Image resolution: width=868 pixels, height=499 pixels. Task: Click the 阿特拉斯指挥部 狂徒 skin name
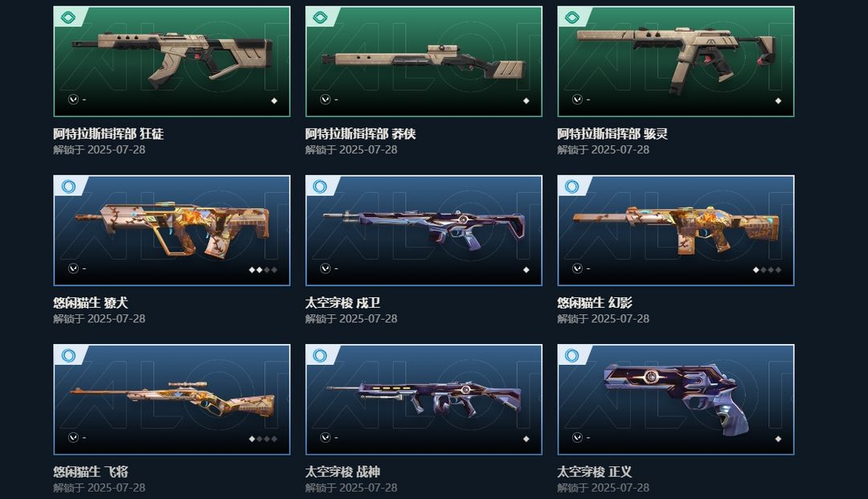click(108, 134)
